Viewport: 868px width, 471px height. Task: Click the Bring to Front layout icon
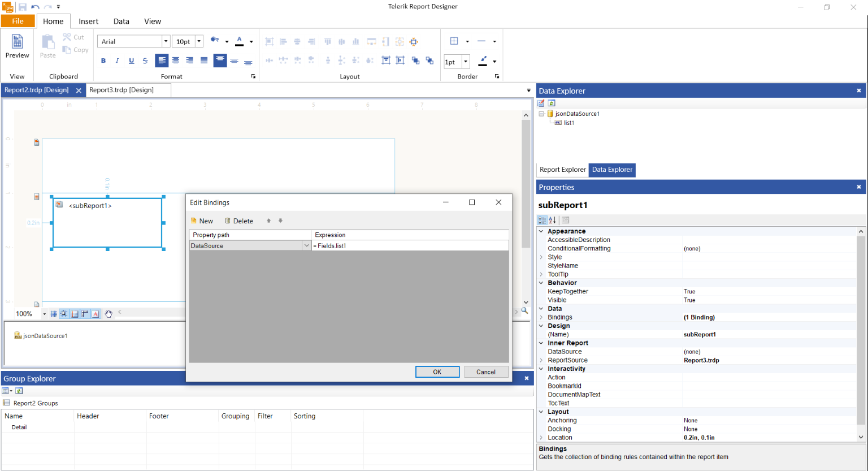pos(415,60)
